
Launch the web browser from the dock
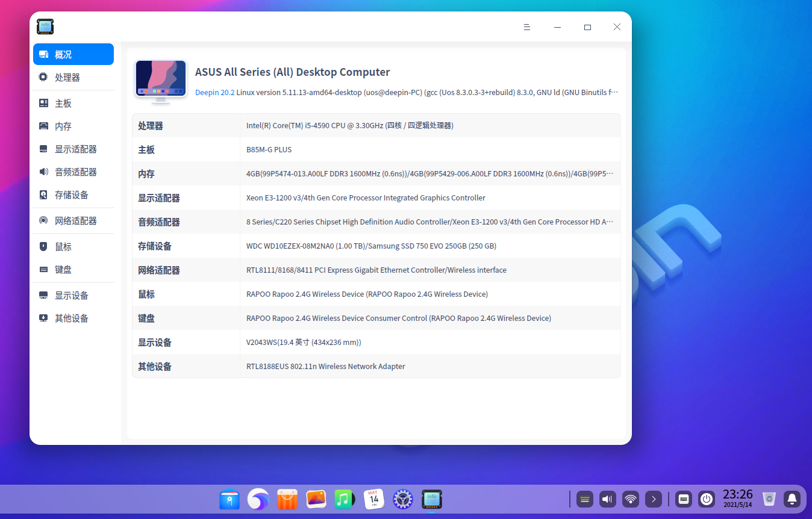point(258,499)
